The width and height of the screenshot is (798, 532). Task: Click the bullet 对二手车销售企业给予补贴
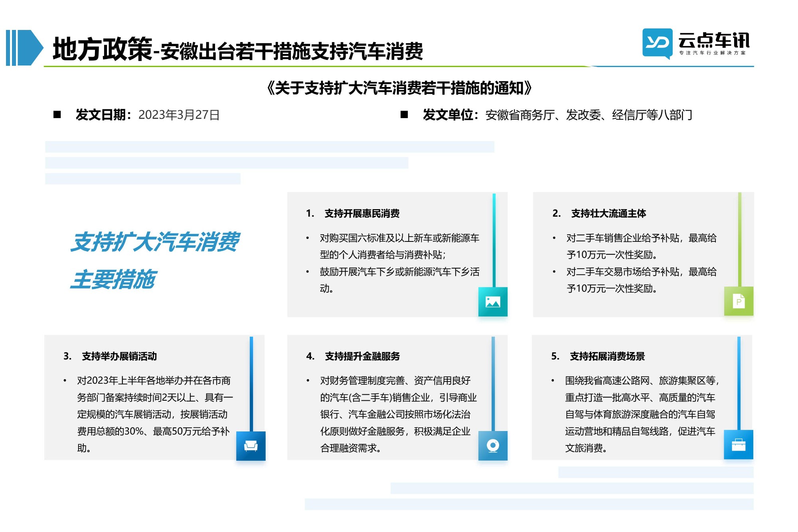(x=642, y=246)
